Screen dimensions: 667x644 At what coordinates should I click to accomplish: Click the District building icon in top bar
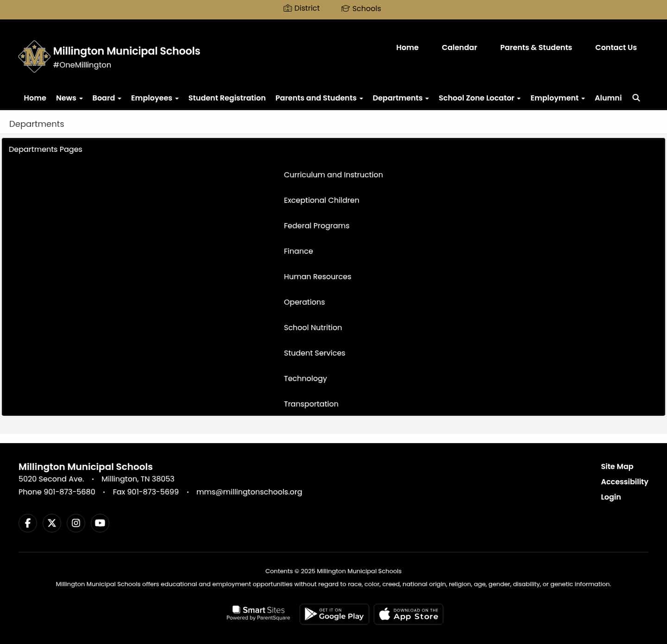tap(288, 8)
